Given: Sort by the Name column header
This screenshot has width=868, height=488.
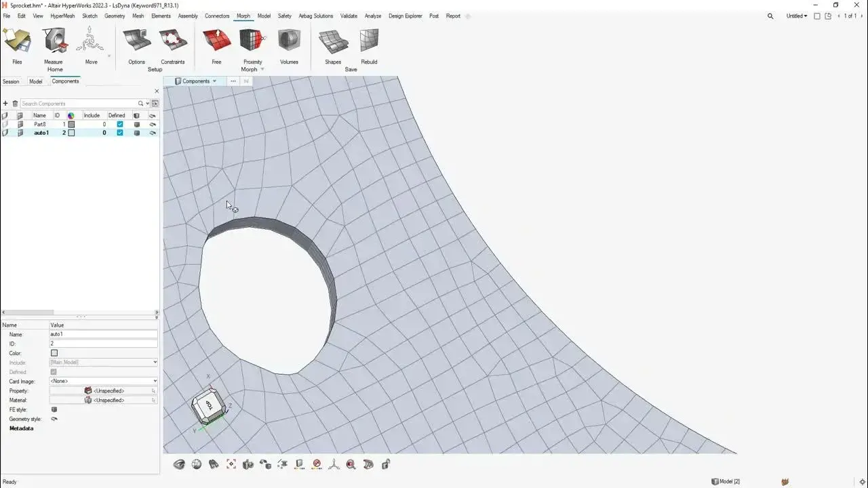Looking at the screenshot, I should click(x=40, y=116).
